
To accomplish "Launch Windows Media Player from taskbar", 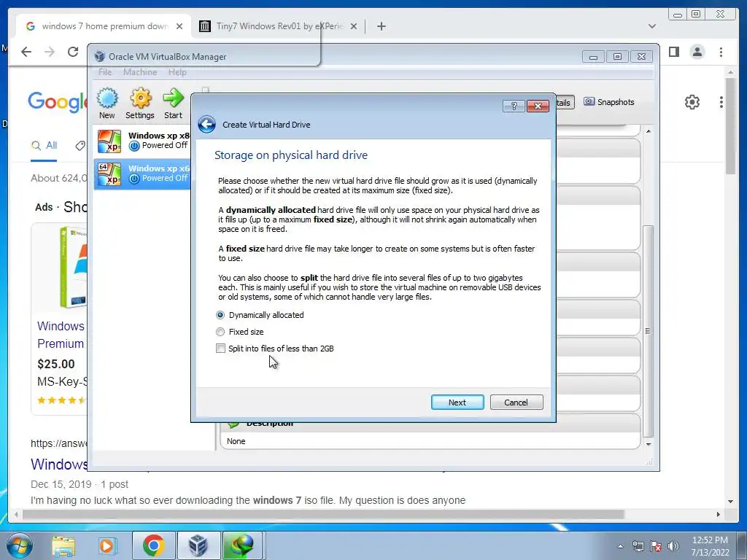I will 107,545.
